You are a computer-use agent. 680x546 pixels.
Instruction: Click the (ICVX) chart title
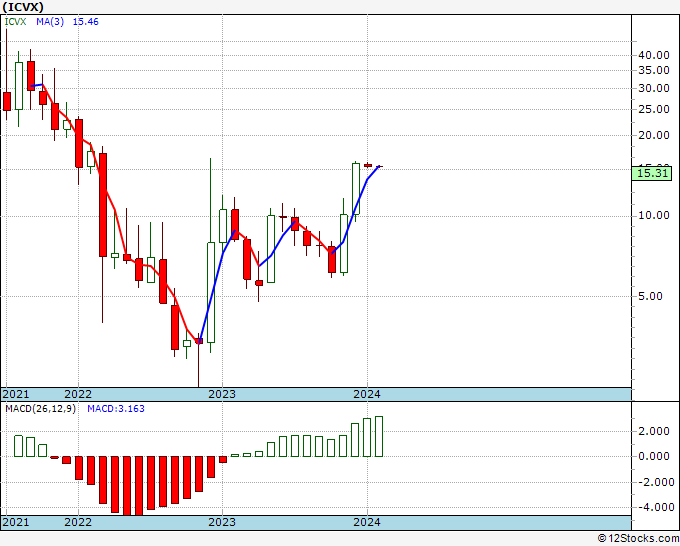(23, 7)
